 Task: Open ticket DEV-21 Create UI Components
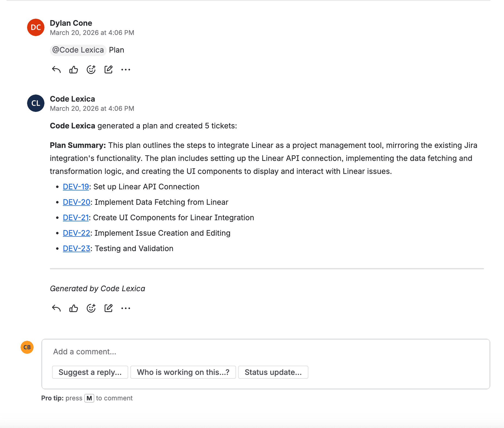[x=76, y=218]
